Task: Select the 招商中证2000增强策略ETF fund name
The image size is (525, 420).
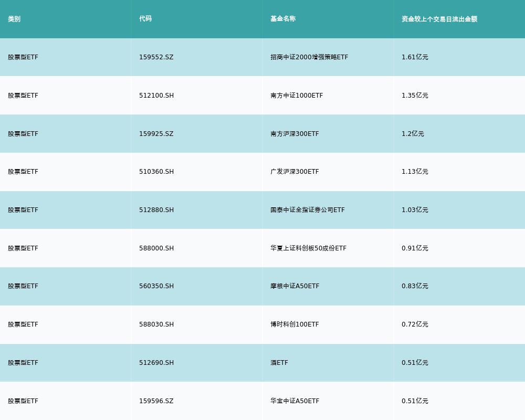Action: (309, 57)
